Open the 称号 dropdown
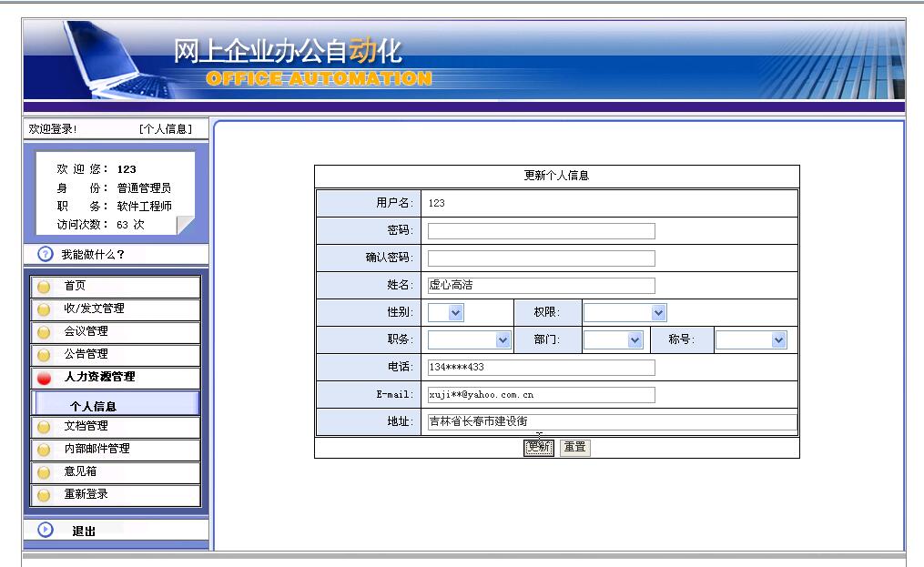This screenshot has width=924, height=567. (x=751, y=340)
